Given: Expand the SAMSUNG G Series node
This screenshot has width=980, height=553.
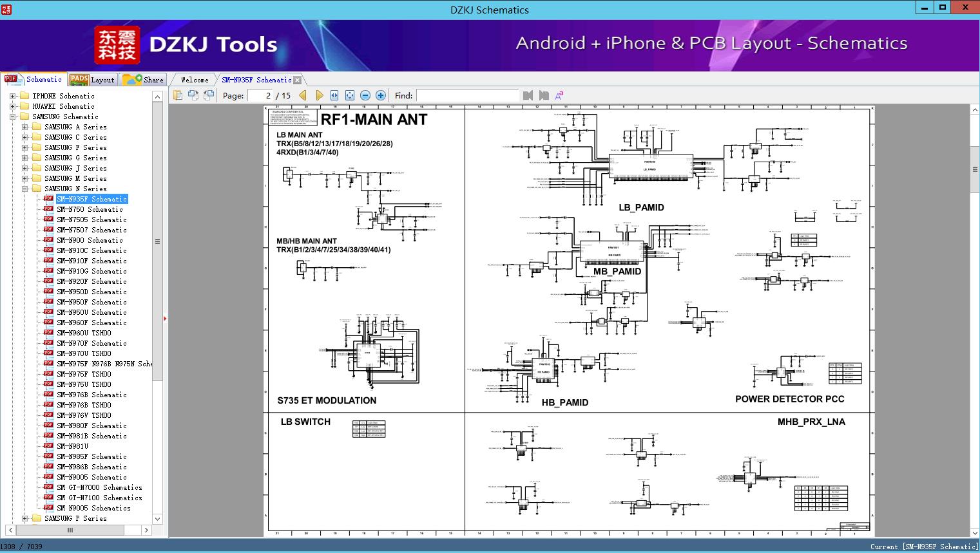Looking at the screenshot, I should (24, 158).
